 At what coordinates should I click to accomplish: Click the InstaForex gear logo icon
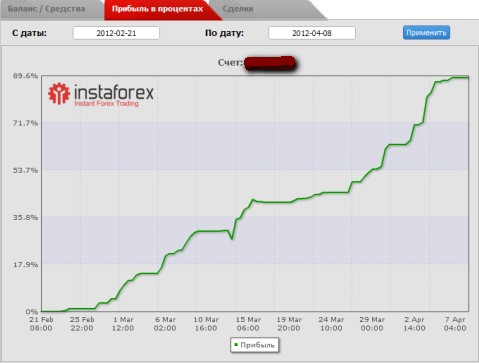pos(59,93)
